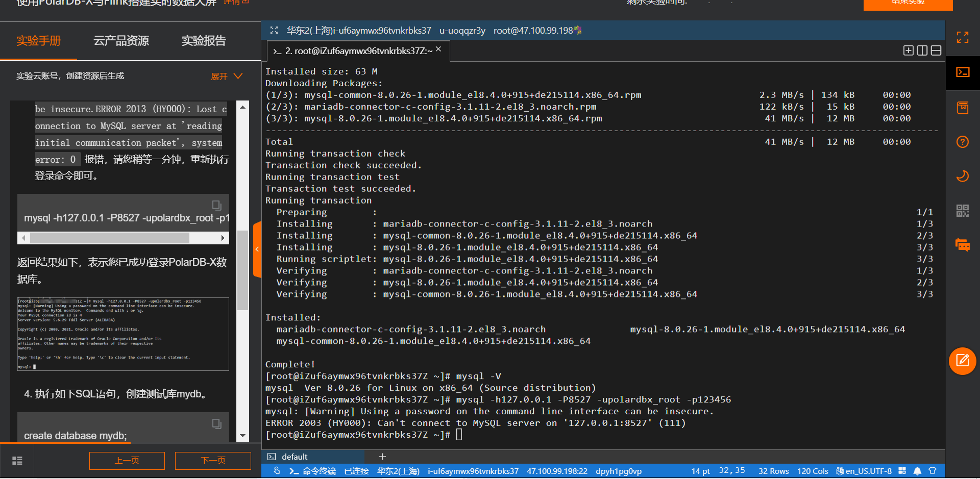Open the calendar-like sidebar icon below the terminal icon
980x479 pixels.
(963, 108)
